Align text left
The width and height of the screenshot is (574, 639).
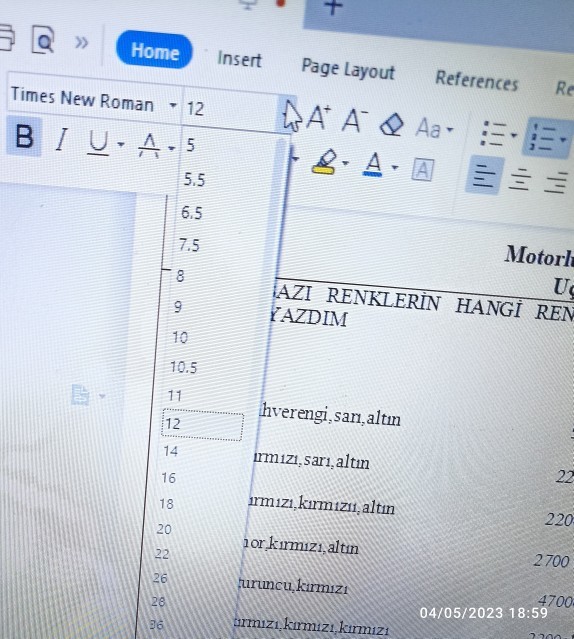484,176
